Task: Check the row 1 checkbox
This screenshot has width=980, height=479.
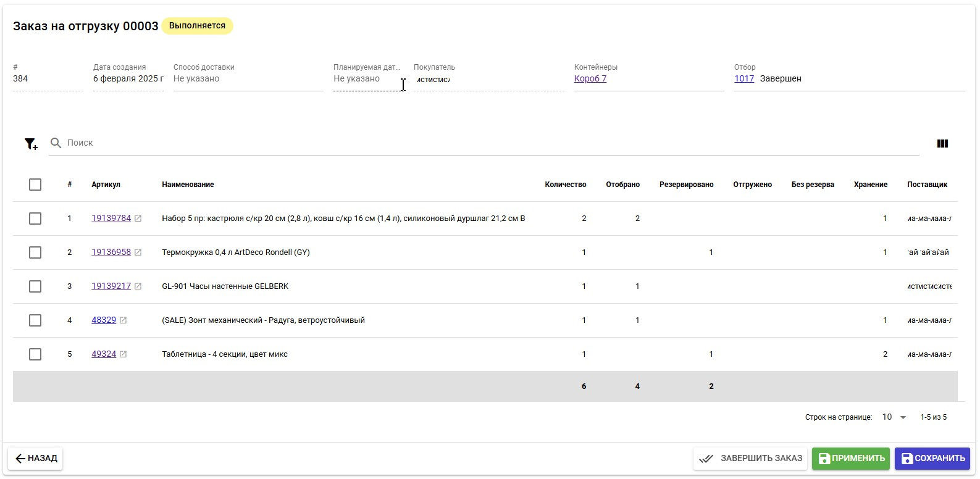Action: [35, 219]
